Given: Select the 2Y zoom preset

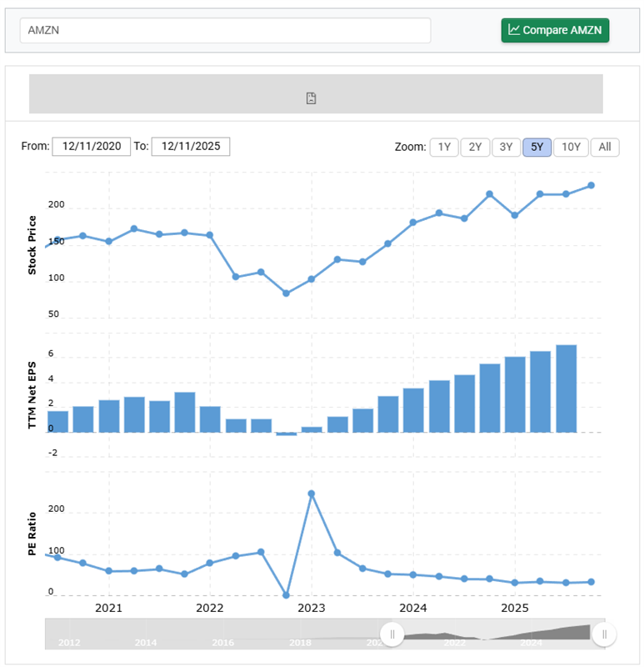Looking at the screenshot, I should pos(474,147).
